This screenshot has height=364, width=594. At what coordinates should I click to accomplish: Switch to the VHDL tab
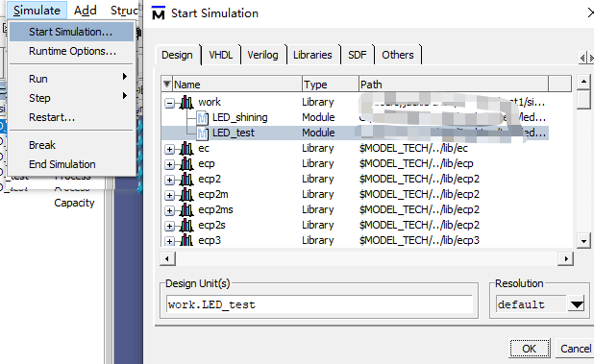(221, 56)
